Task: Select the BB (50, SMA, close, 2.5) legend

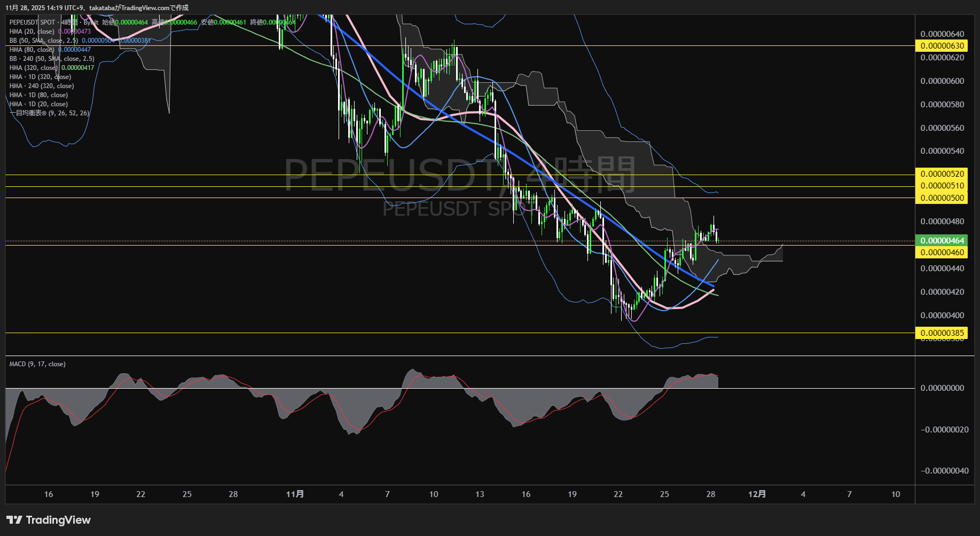Action: (x=43, y=41)
